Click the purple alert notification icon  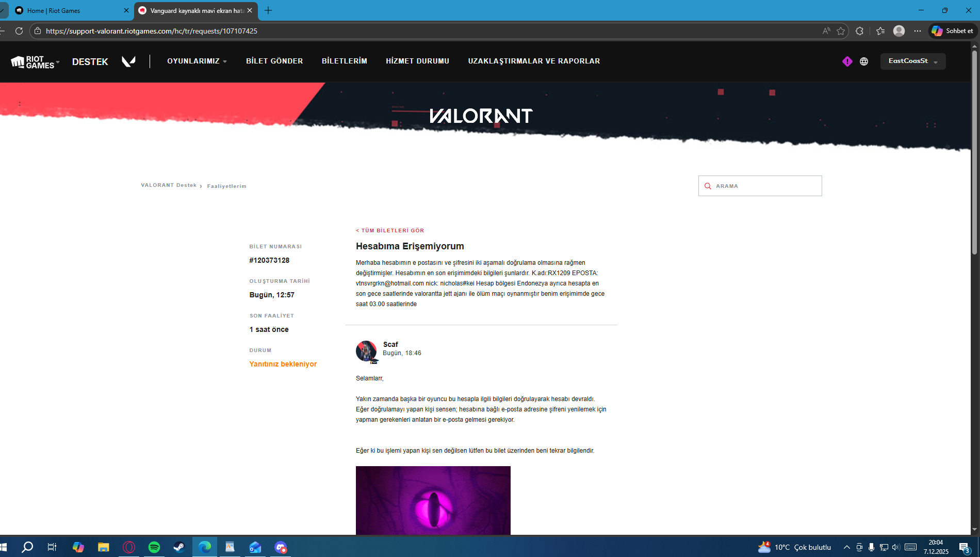pos(847,61)
